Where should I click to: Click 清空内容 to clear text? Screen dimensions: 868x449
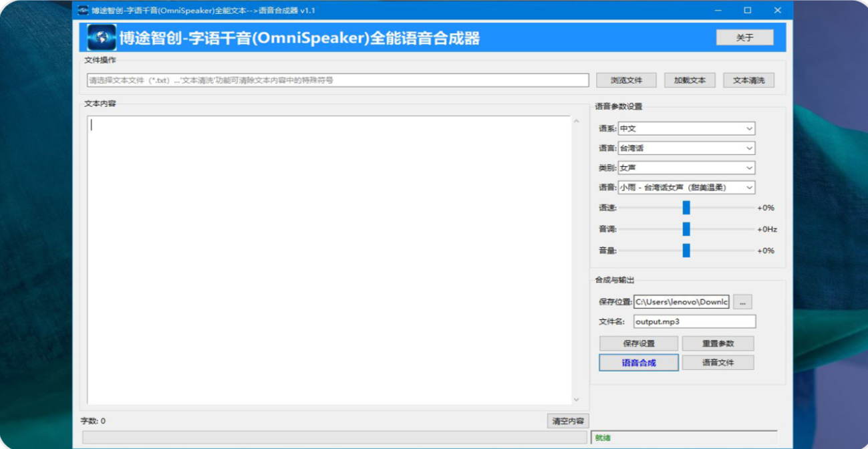568,421
